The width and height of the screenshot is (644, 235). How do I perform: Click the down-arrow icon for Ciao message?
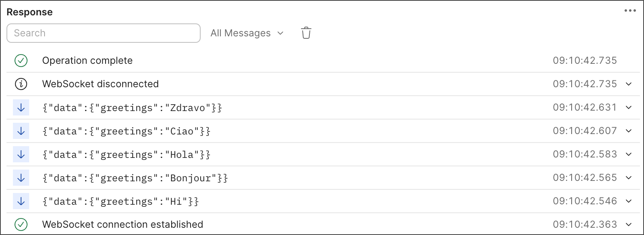21,131
